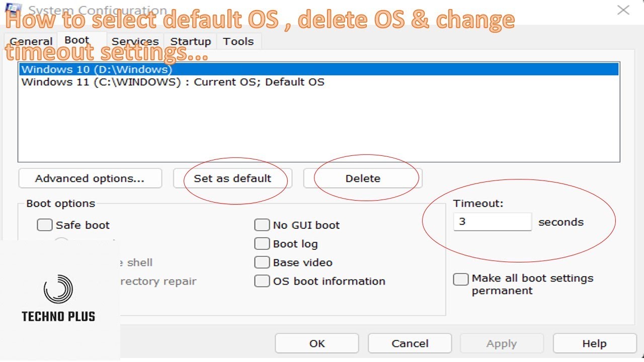Click the Apply button
The height and width of the screenshot is (362, 644).
point(502,343)
